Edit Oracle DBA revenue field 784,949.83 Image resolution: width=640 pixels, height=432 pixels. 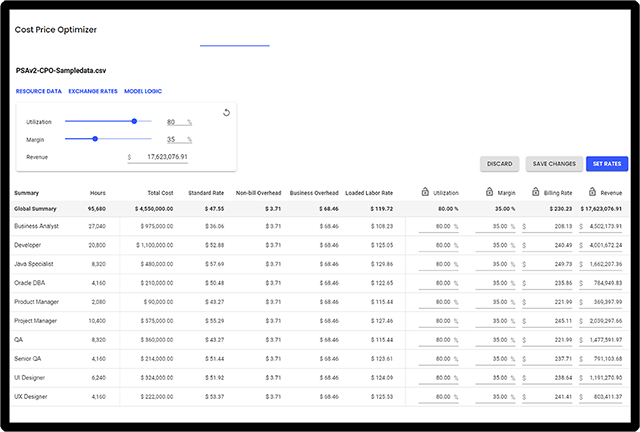(x=600, y=283)
